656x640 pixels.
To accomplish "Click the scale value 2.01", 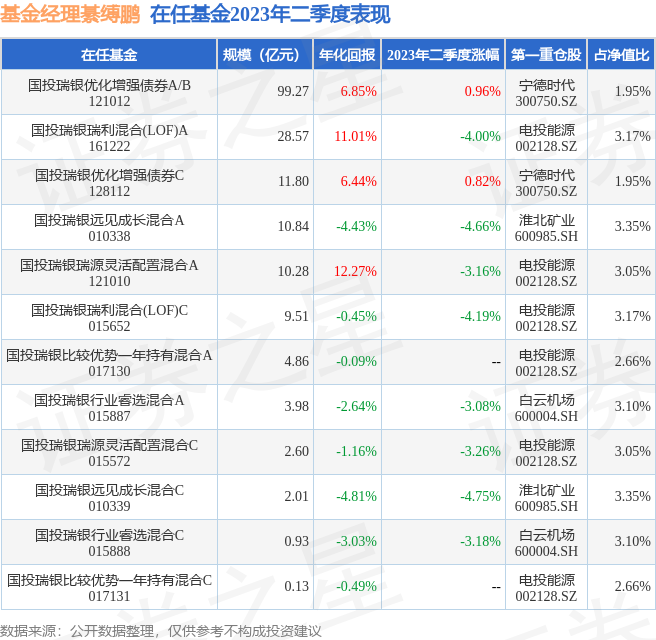I will pyautogui.click(x=296, y=496).
